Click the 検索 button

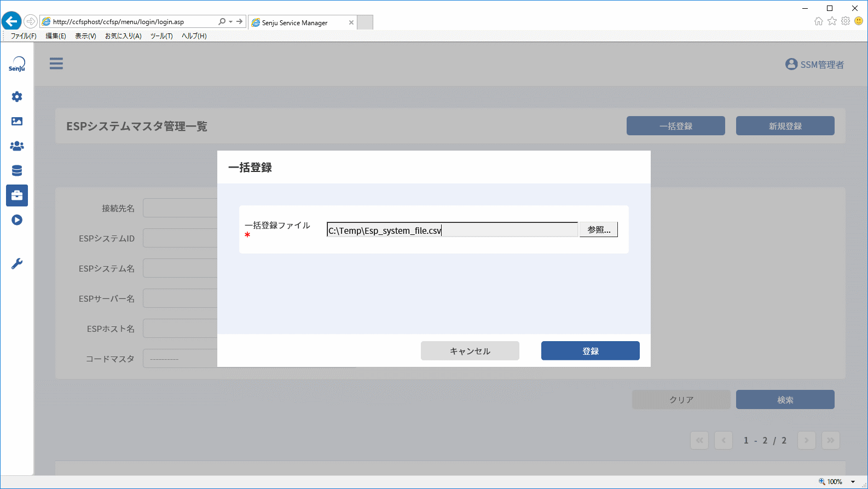tap(785, 400)
